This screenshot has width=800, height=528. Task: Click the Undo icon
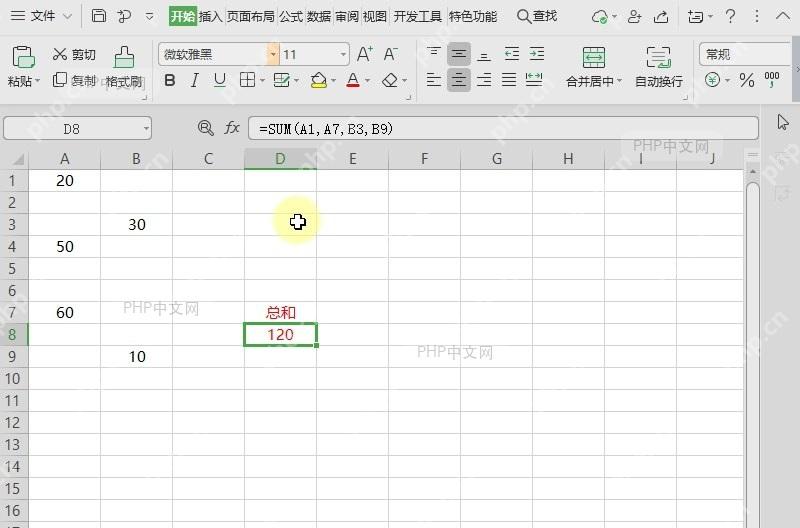(x=124, y=16)
